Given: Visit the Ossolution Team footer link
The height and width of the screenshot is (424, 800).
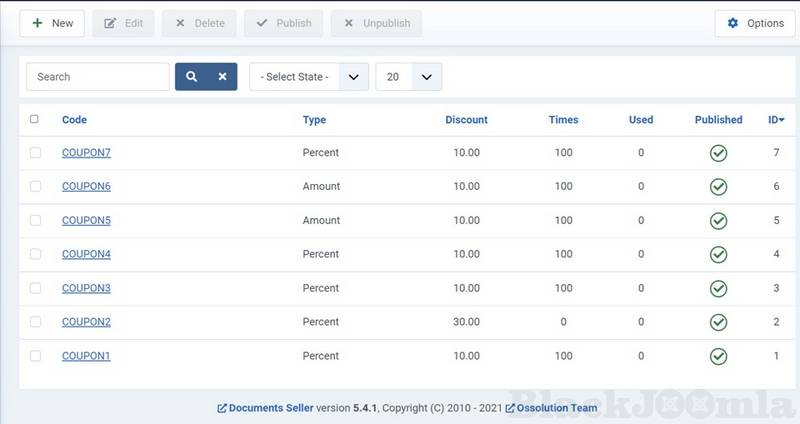Looking at the screenshot, I should 557,408.
